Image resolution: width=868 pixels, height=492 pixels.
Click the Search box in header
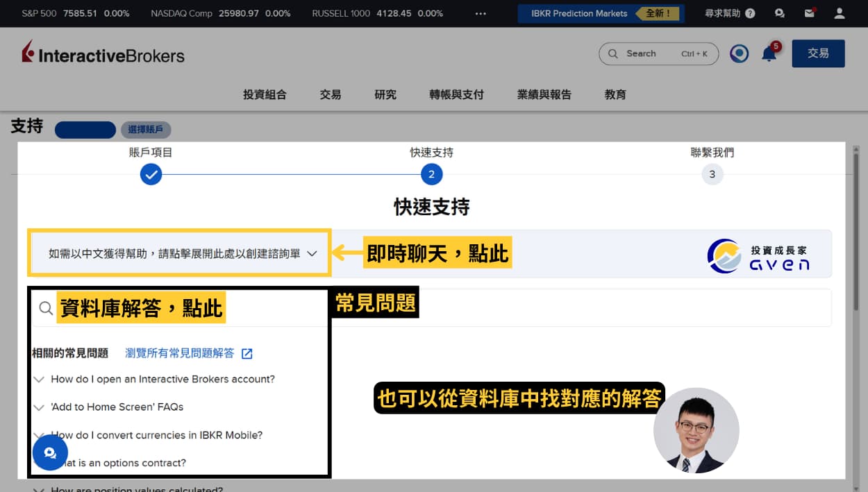(658, 53)
